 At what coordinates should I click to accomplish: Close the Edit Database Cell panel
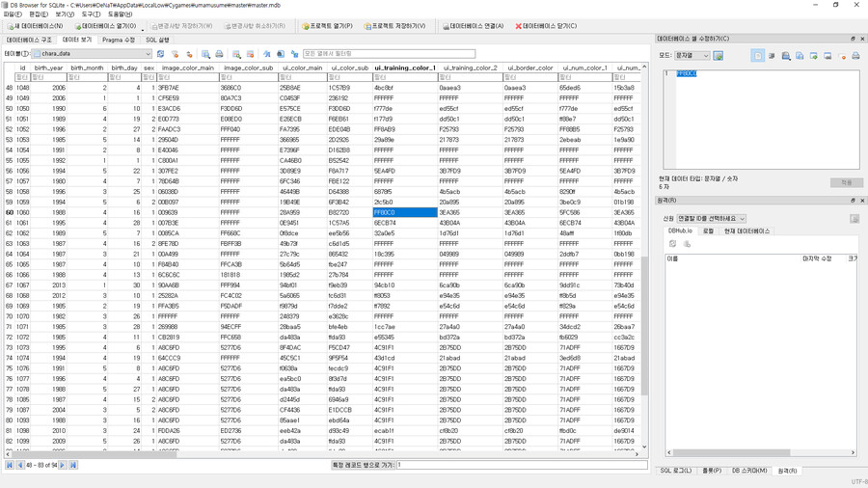click(862, 39)
